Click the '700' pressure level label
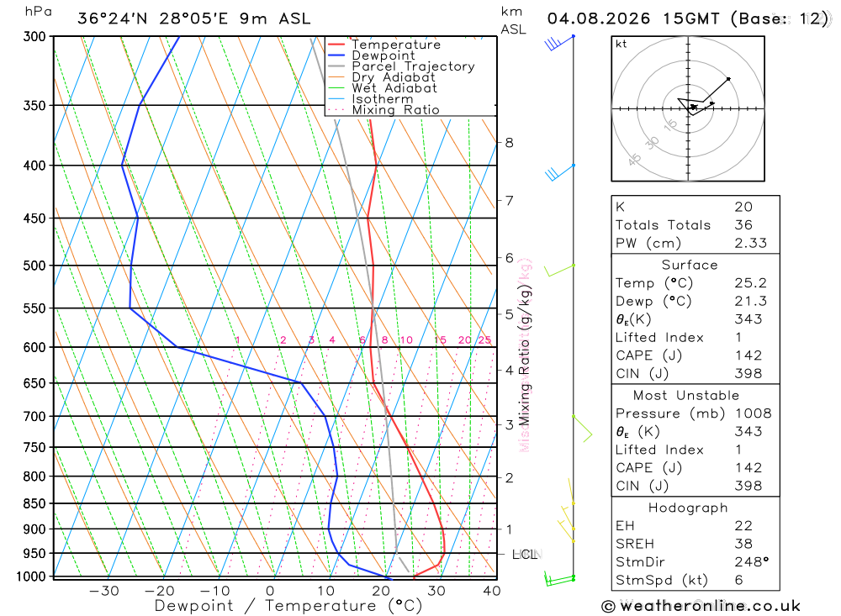The width and height of the screenshot is (841, 616). [x=34, y=417]
